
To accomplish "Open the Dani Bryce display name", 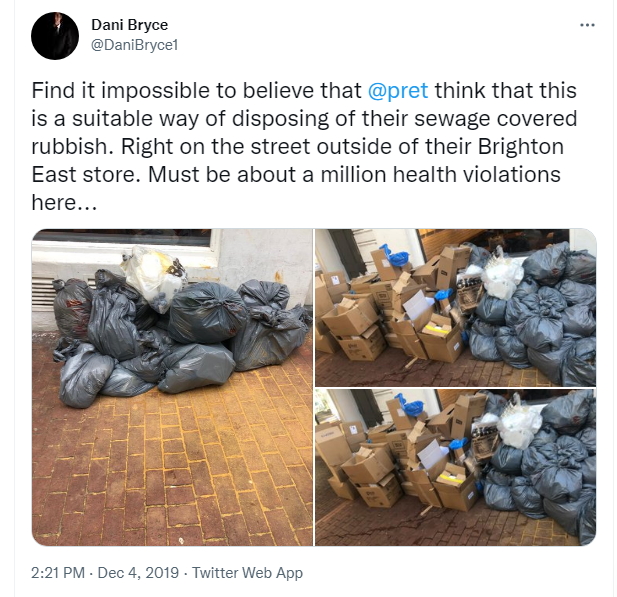I will (x=129, y=25).
